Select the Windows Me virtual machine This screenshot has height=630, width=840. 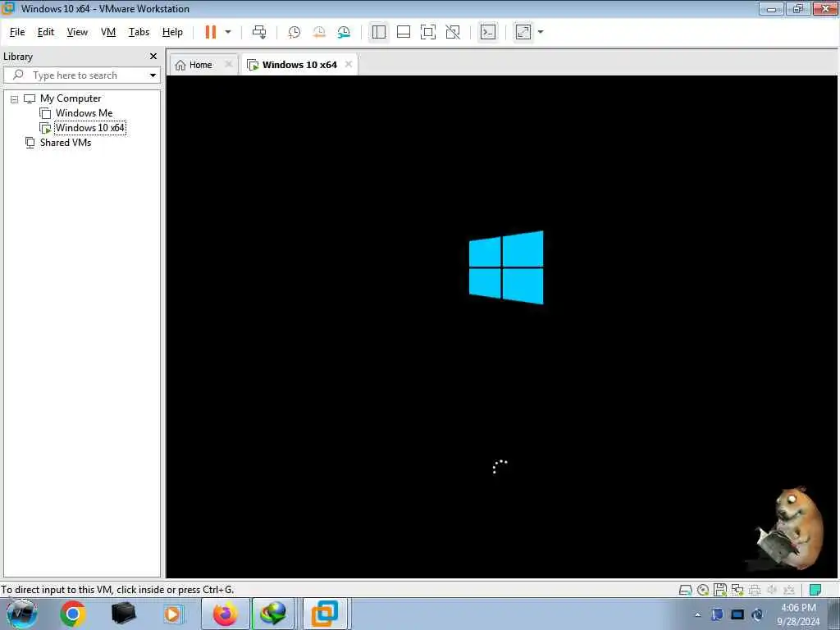tap(84, 113)
